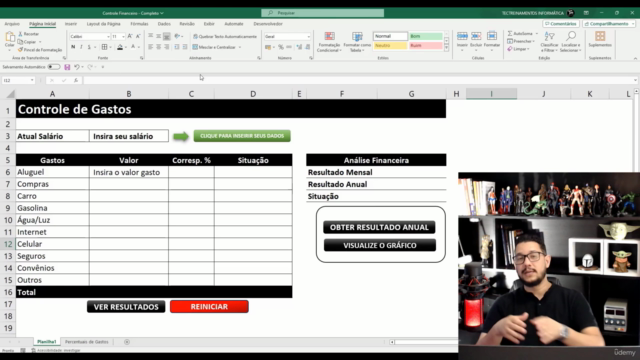
Task: Open Suplementos add-ins
Action: point(600,39)
